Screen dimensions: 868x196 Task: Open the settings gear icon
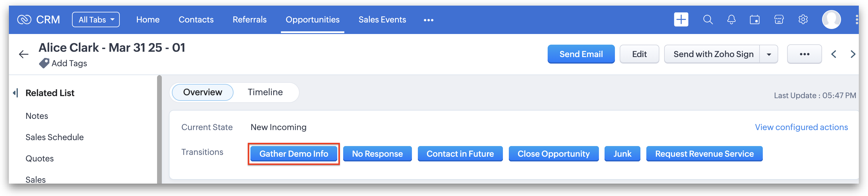[x=803, y=20]
